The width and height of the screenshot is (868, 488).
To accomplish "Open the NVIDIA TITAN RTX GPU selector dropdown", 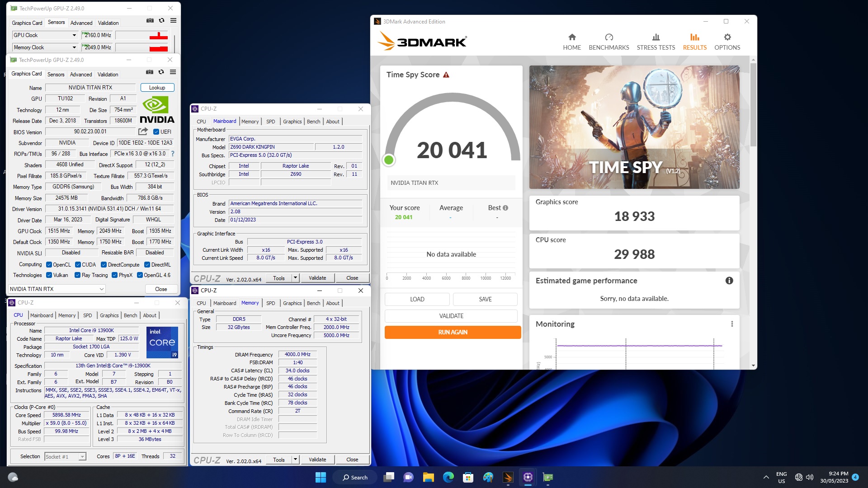I will [x=57, y=289].
